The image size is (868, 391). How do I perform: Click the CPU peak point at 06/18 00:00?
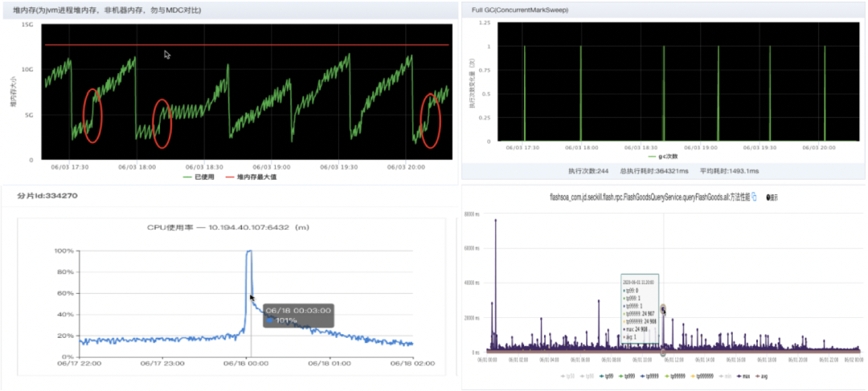[x=250, y=250]
